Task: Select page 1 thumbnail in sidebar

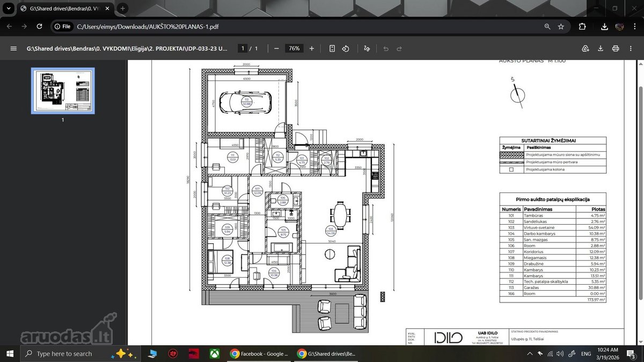Action: [x=63, y=91]
